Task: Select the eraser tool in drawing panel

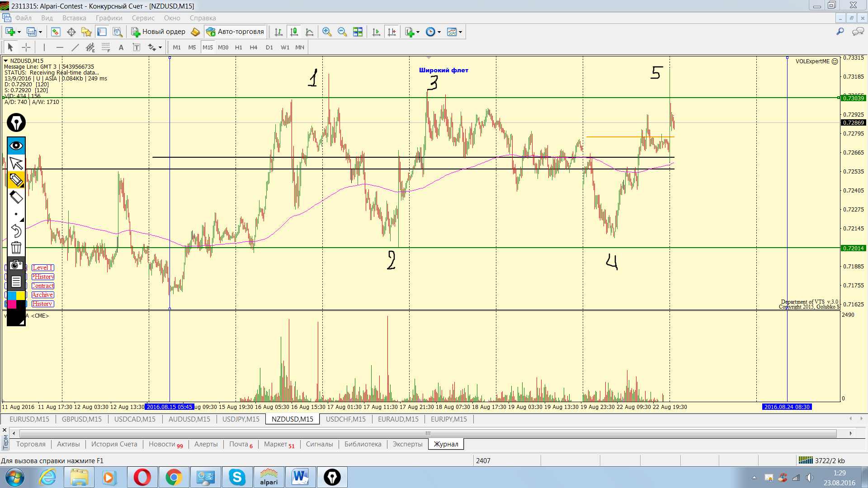Action: coord(16,197)
